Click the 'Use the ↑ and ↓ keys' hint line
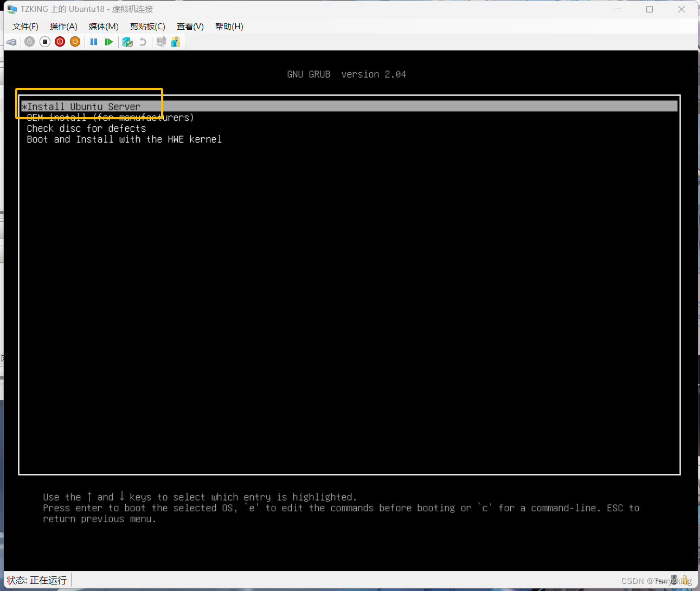Screen dimensions: 700x591 point(200,497)
